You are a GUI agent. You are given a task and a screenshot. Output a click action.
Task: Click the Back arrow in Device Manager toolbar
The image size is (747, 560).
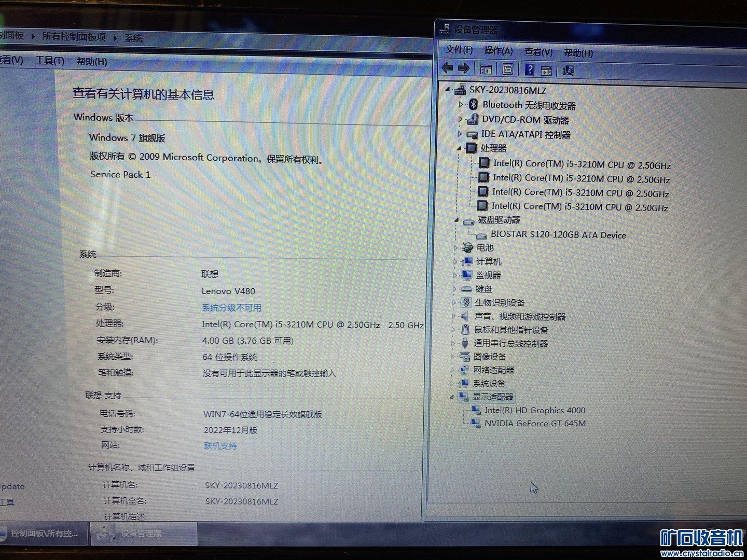coord(447,68)
